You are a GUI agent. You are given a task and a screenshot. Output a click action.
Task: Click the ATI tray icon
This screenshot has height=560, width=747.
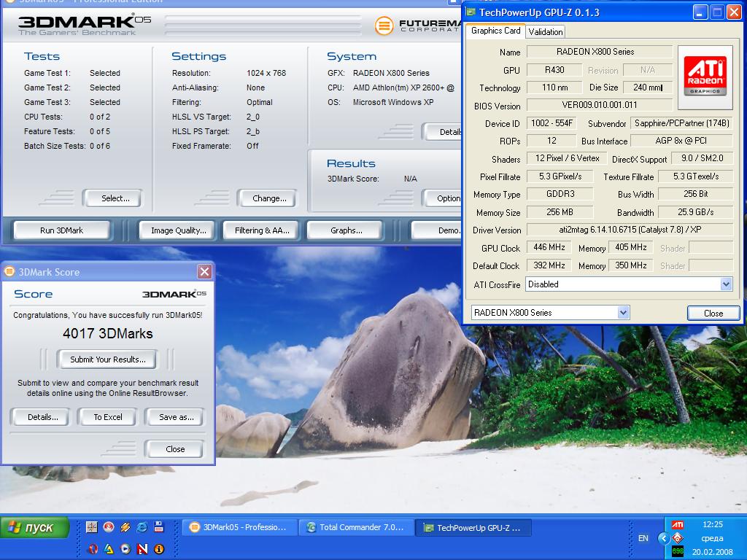[x=678, y=525]
